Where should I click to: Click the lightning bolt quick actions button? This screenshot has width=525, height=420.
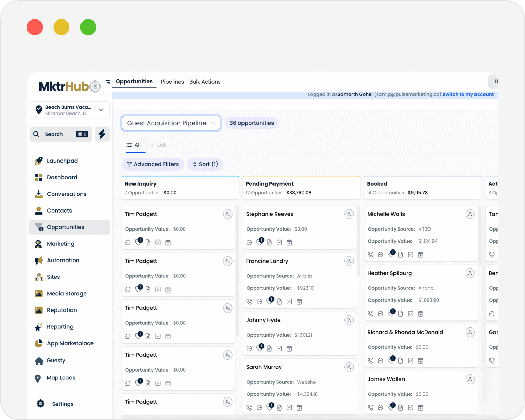click(102, 134)
